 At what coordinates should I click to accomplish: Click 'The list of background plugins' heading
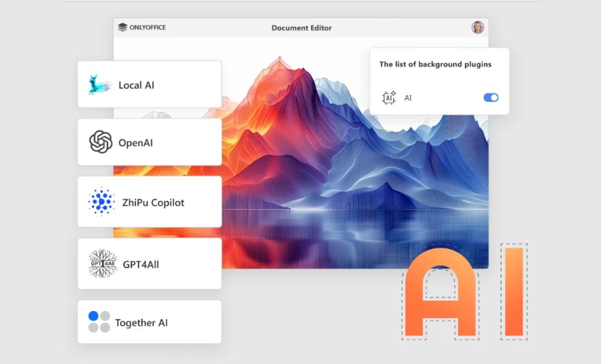point(435,64)
